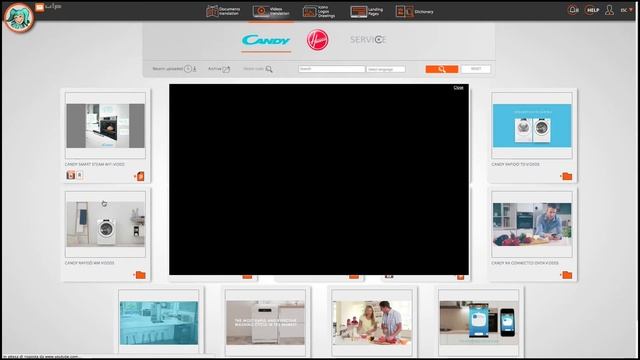The image size is (640, 360).
Task: Open the HELP button
Action: tap(592, 10)
